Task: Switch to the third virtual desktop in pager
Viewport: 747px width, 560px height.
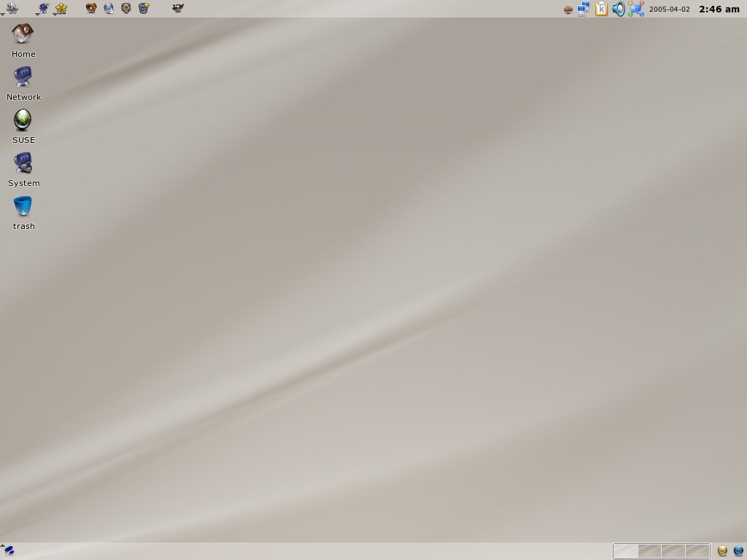Action: (x=673, y=551)
